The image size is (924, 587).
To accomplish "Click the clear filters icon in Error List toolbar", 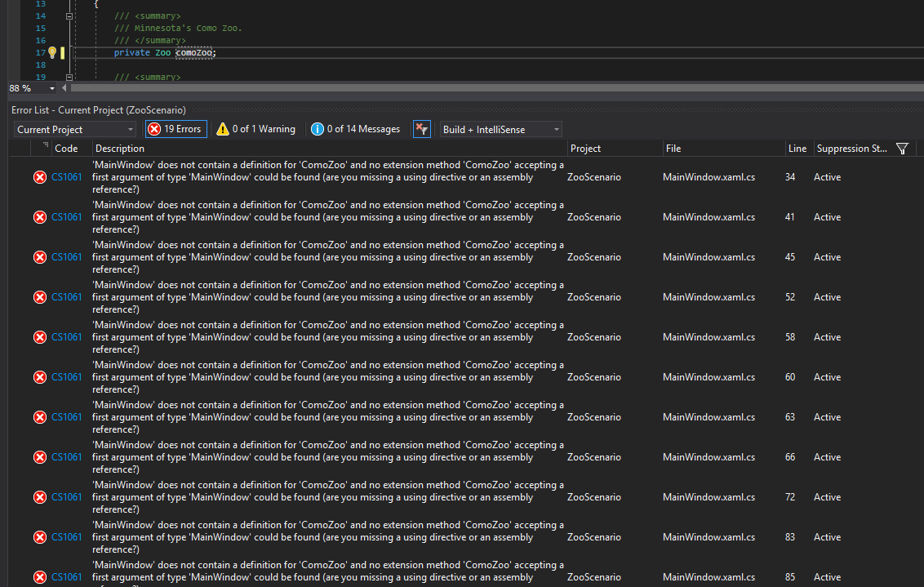I will (x=421, y=129).
